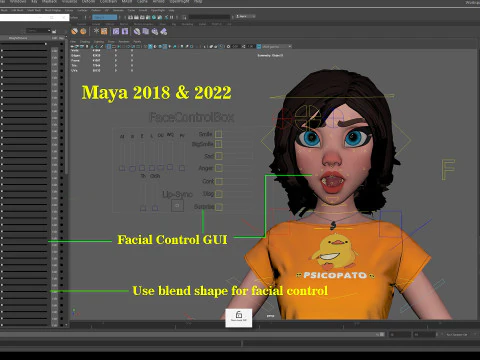The image size is (480, 360).
Task: Toggle the Surprise control box
Action: [219, 207]
